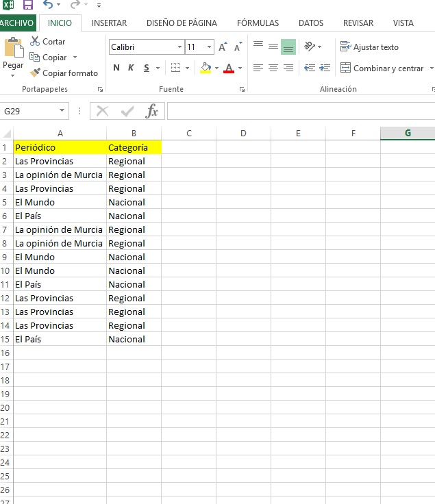This screenshot has height=504, width=435.
Task: Select row 16 header
Action: tap(5, 353)
